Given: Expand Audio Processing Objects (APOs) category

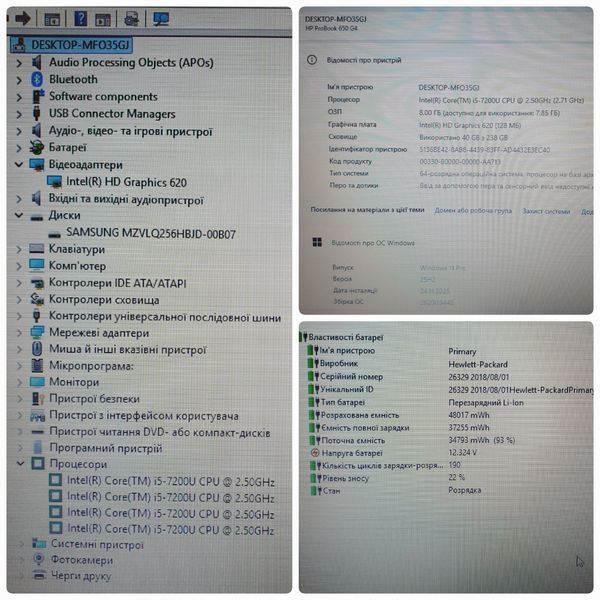Looking at the screenshot, I should [x=19, y=63].
